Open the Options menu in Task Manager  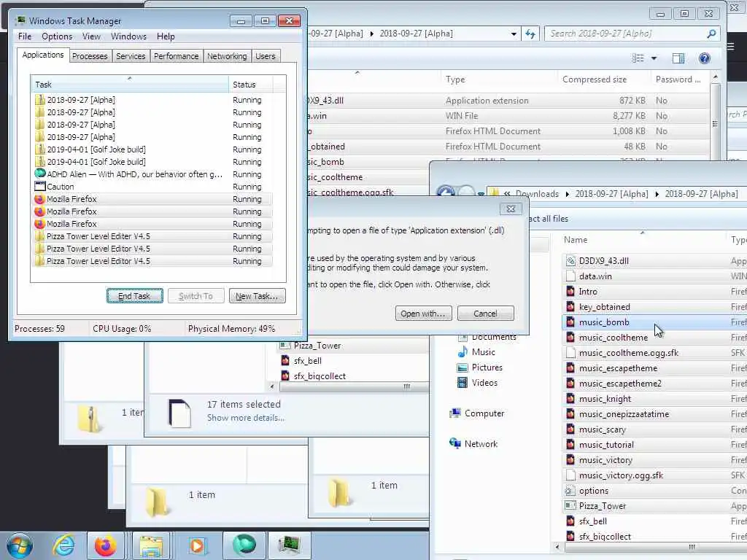[x=57, y=36]
